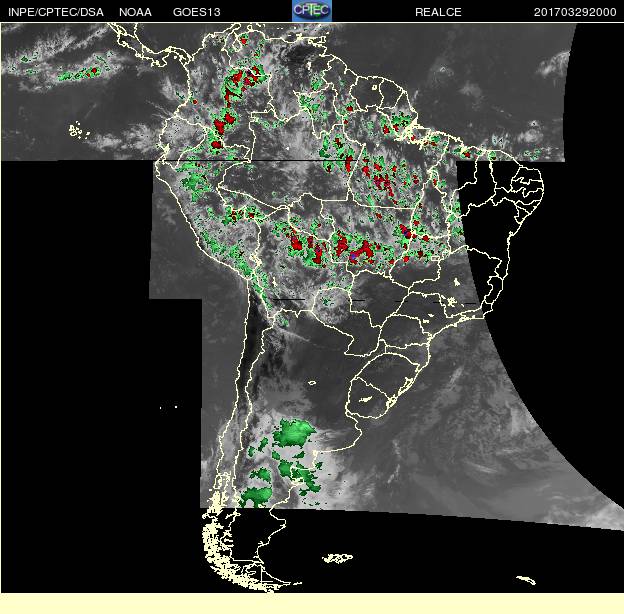Click the NOAA label in header
This screenshot has width=624, height=614.
click(135, 12)
